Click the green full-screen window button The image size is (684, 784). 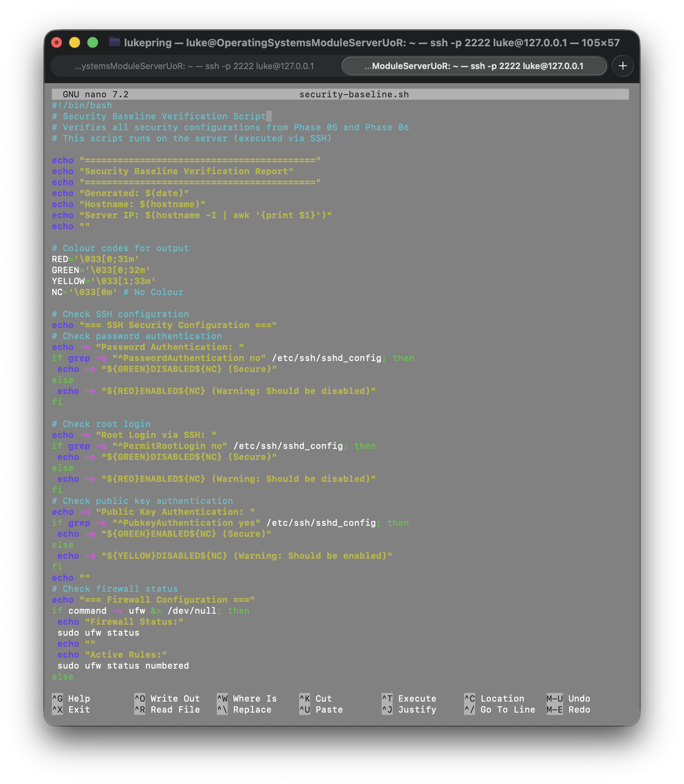(93, 42)
